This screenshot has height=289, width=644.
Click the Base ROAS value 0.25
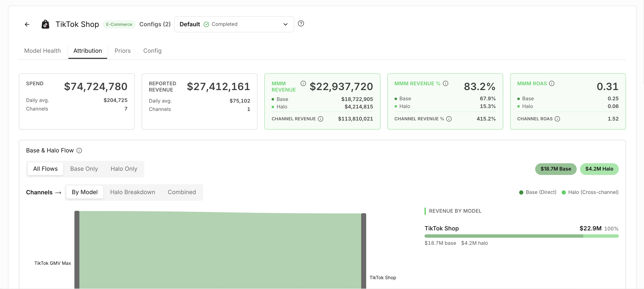point(613,99)
